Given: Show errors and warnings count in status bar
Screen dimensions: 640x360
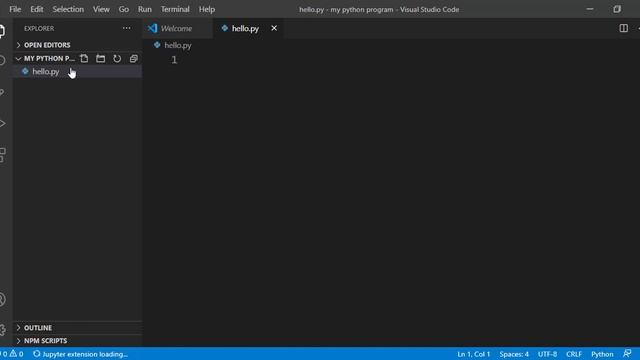Looking at the screenshot, I should tap(12, 354).
